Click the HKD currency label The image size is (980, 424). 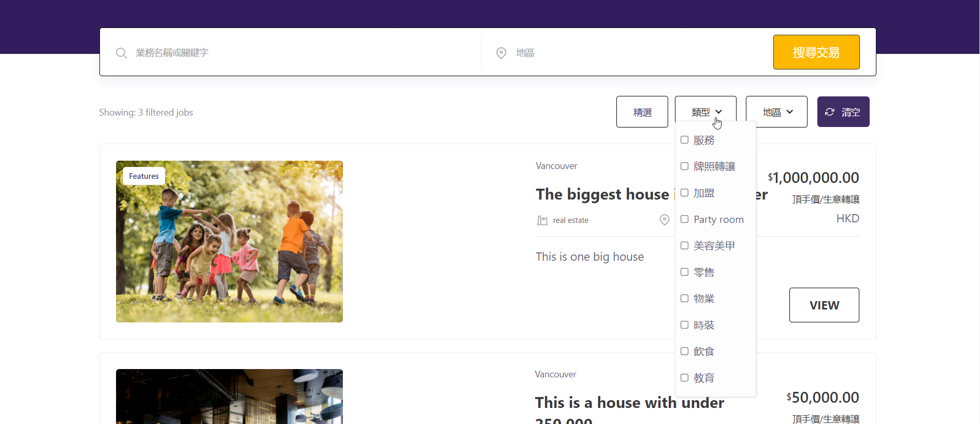tap(848, 219)
